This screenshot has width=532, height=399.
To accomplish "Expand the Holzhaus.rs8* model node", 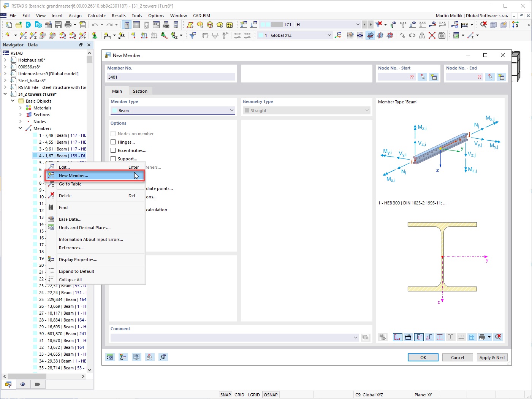I will pos(5,60).
